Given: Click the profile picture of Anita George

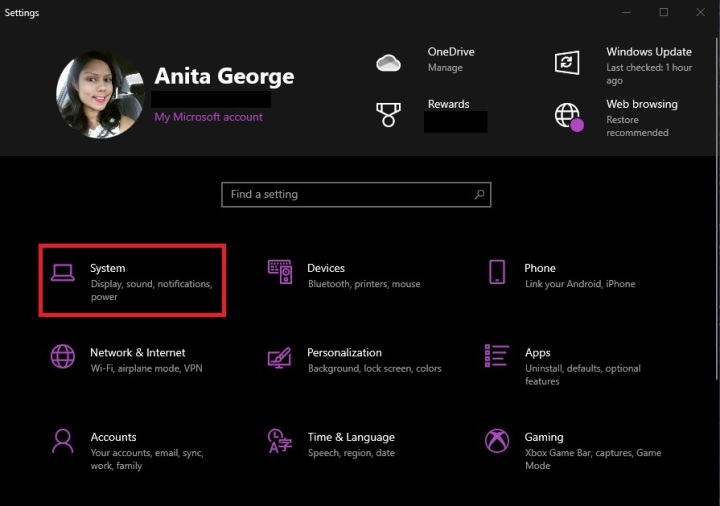Looking at the screenshot, I should [100, 94].
